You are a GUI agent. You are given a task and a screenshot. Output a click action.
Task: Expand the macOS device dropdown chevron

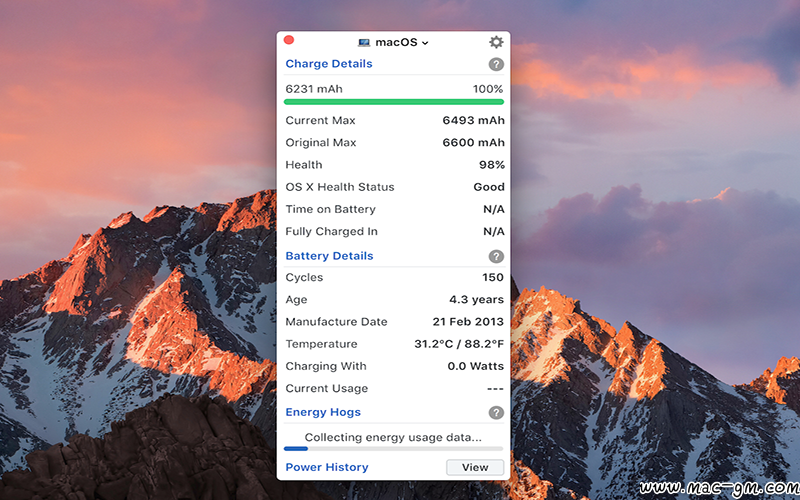coord(425,43)
